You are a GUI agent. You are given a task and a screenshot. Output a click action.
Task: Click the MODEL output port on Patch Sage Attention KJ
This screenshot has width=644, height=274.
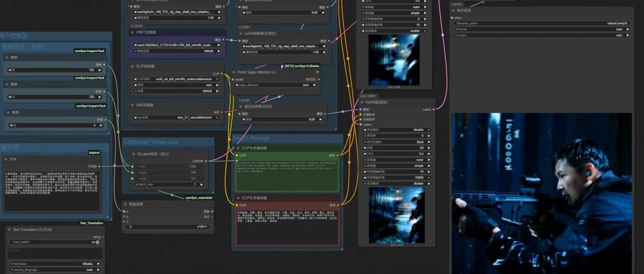(319, 79)
